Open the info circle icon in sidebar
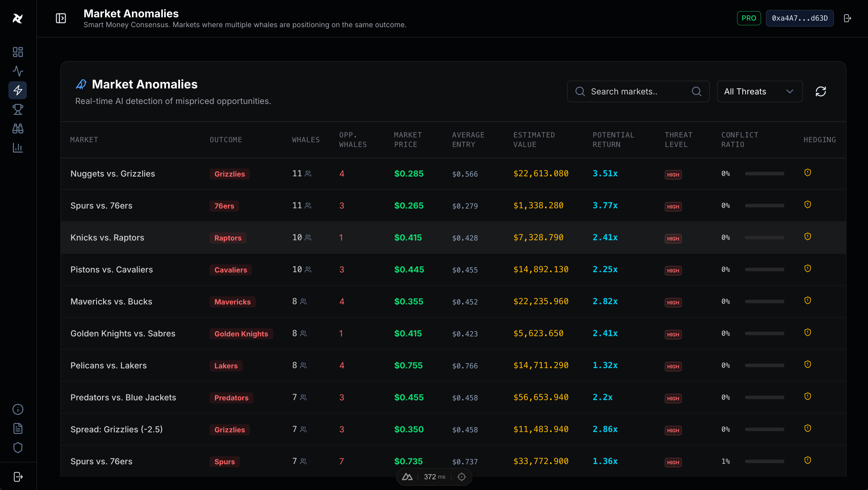868x490 pixels. tap(18, 409)
